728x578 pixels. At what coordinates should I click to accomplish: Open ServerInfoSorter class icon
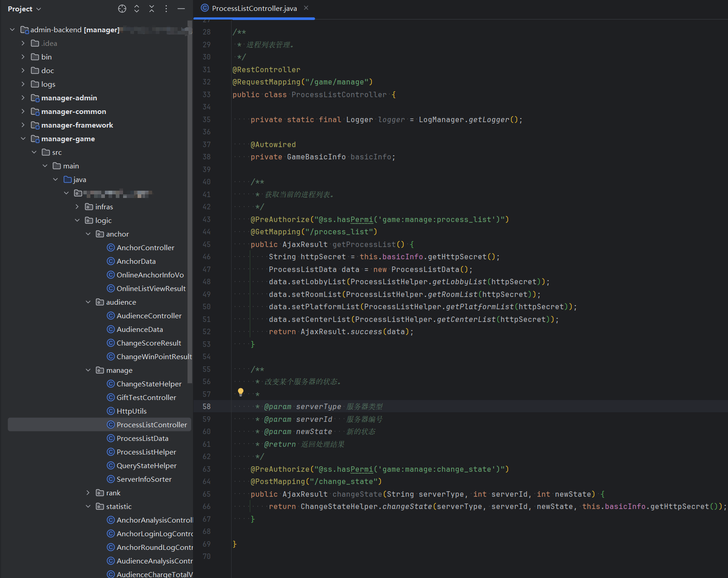coord(111,479)
